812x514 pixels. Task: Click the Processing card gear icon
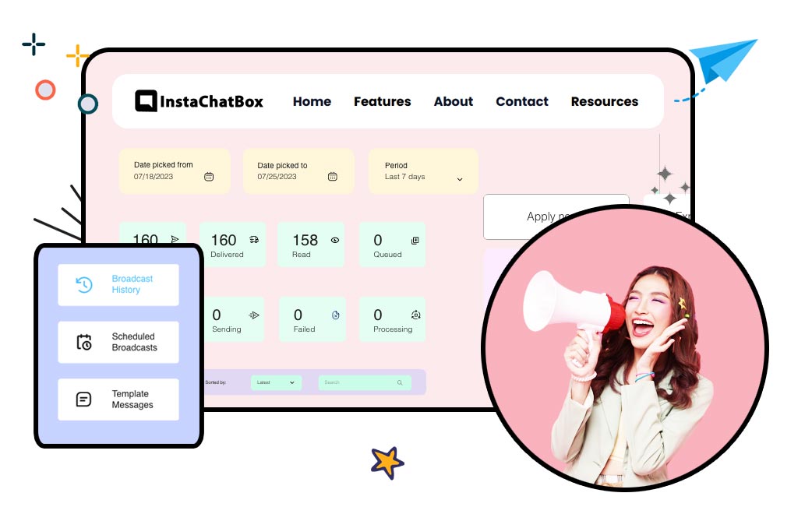point(416,315)
